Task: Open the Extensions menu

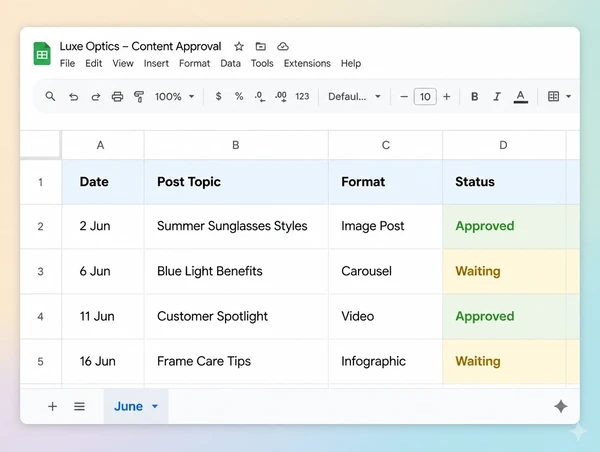Action: pos(307,63)
